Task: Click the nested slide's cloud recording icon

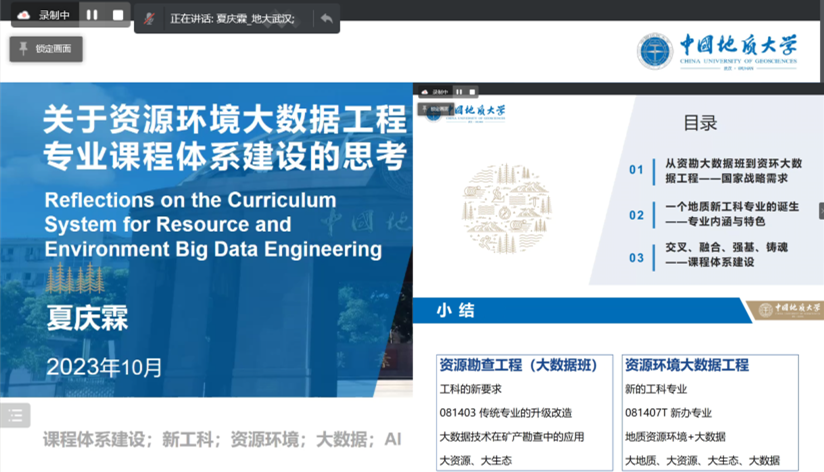Action: [425, 92]
